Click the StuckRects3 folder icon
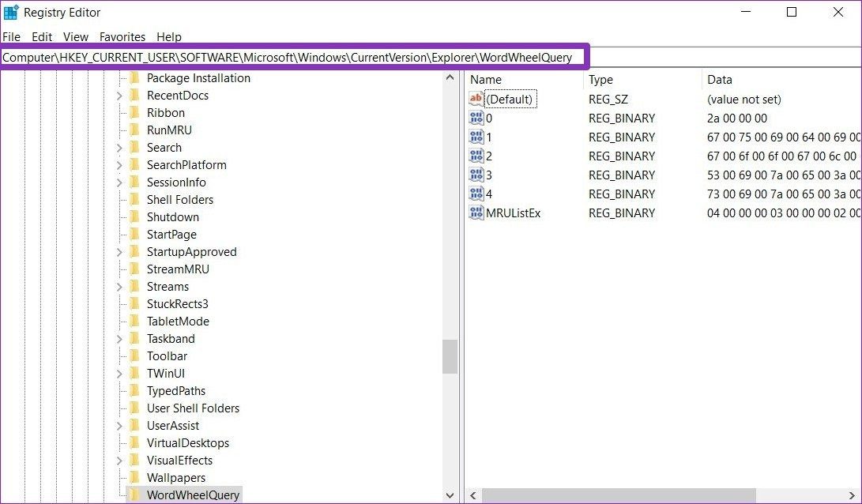The image size is (862, 504). (x=134, y=304)
